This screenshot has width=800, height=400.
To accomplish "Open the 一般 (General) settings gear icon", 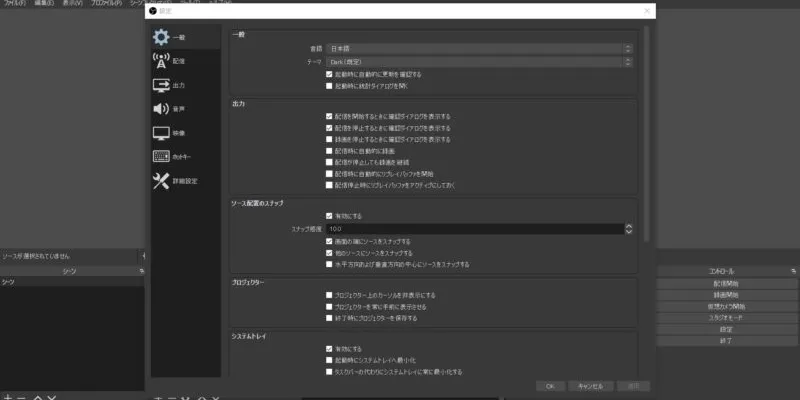I will (161, 37).
